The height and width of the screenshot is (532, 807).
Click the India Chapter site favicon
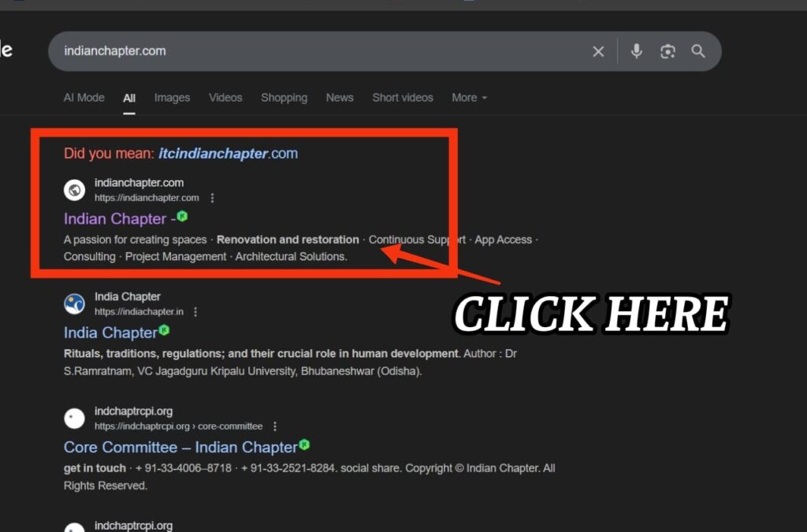coord(74,304)
